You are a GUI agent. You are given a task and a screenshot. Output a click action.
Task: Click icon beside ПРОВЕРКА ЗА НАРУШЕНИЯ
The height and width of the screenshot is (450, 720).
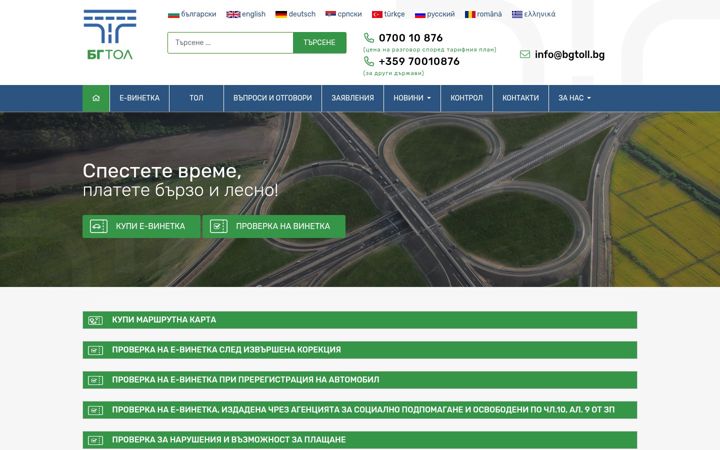tap(95, 440)
